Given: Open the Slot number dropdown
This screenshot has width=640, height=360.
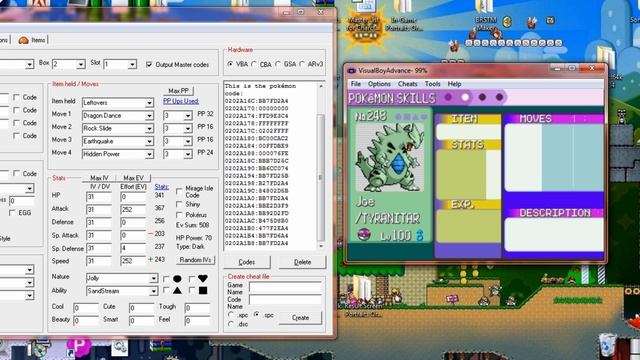Looking at the screenshot, I should (x=132, y=64).
